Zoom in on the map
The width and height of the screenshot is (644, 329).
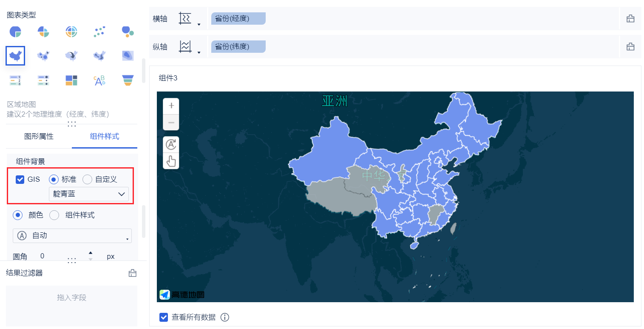pyautogui.click(x=171, y=106)
